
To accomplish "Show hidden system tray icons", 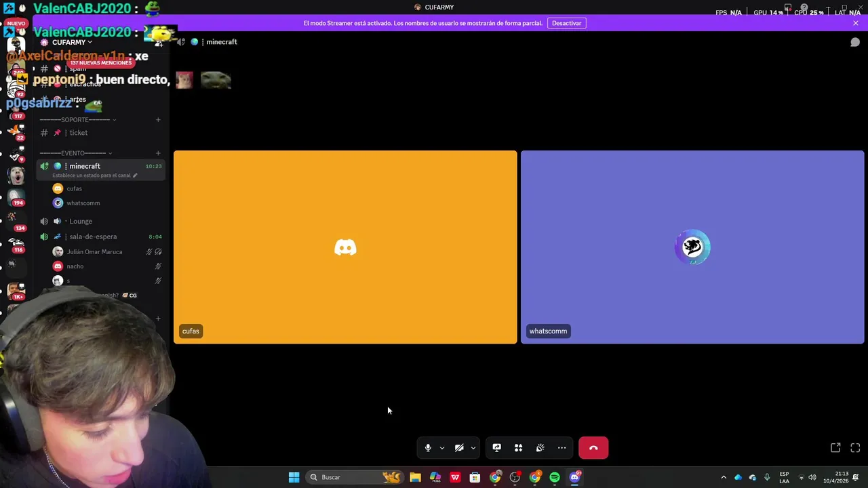I will click(724, 477).
